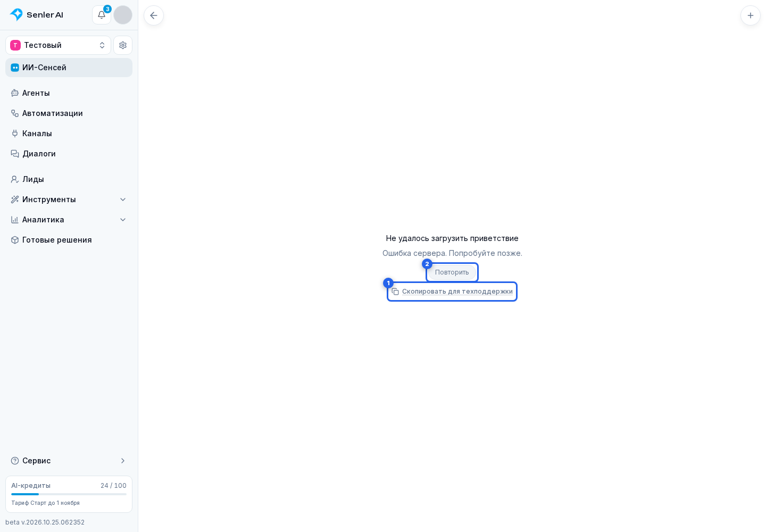The width and height of the screenshot is (766, 532).
Task: Open workspace settings gear icon
Action: click(123, 45)
